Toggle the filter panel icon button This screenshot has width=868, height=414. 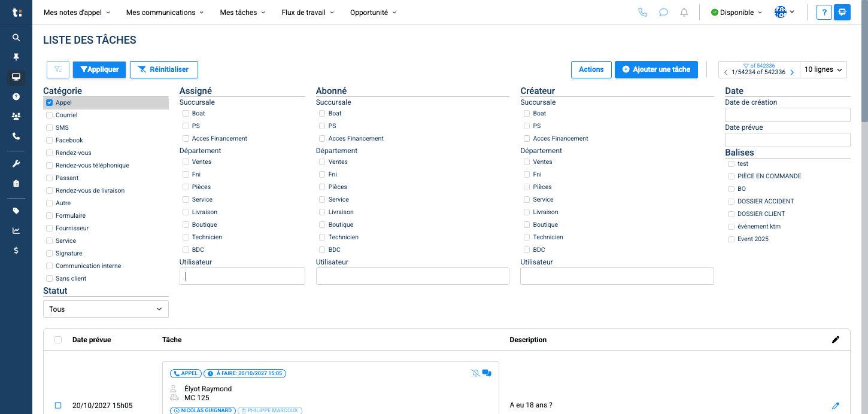(58, 69)
